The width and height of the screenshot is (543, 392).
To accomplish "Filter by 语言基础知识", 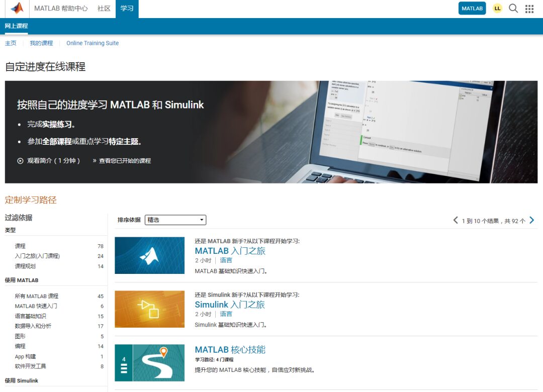I will point(30,316).
